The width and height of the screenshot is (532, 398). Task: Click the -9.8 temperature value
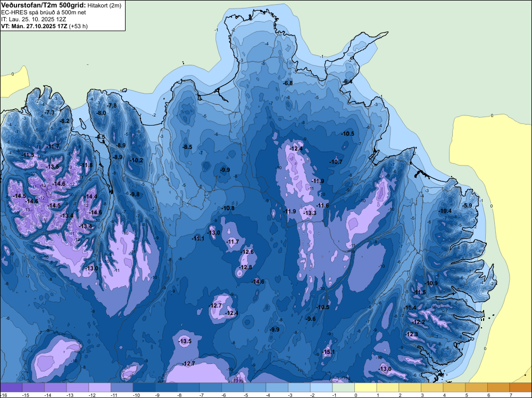pos(135,194)
